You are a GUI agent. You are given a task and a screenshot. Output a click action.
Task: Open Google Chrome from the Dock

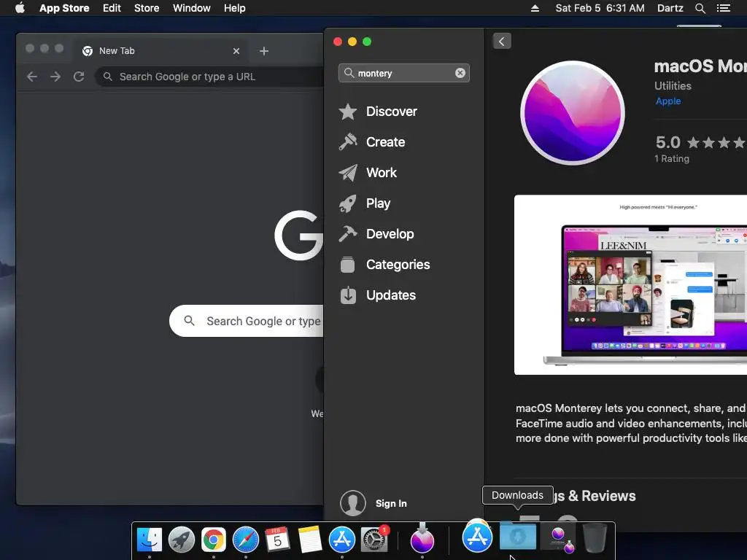[x=214, y=540]
